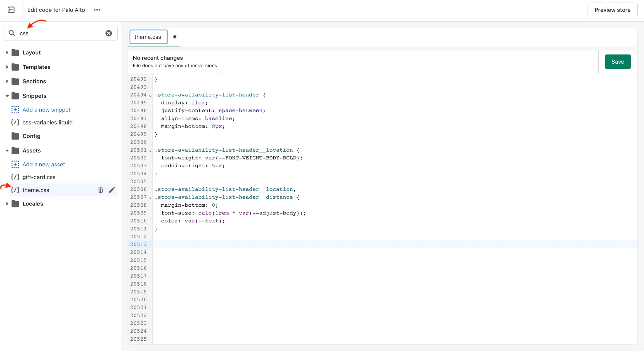Click the search magnifier icon

[x=12, y=33]
